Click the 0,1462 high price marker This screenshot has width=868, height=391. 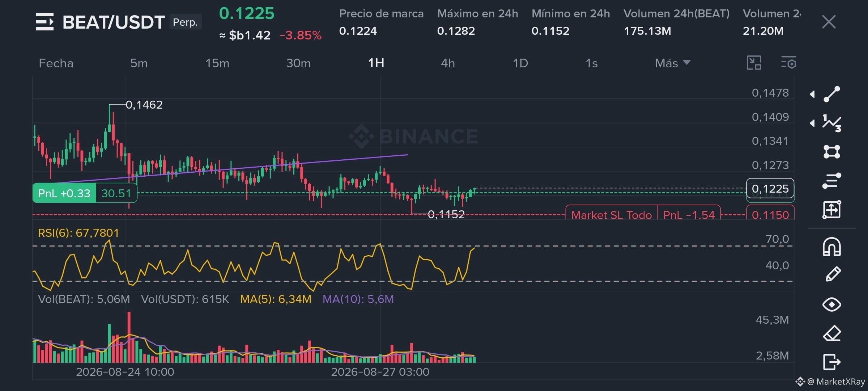point(144,105)
